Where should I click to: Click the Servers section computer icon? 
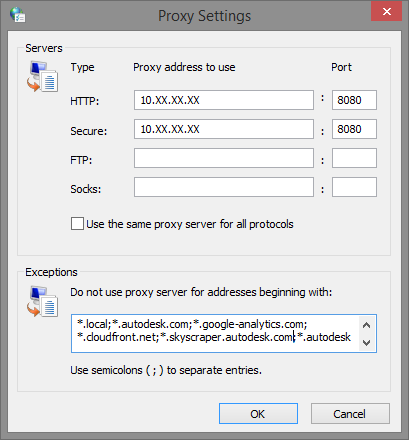point(42,76)
